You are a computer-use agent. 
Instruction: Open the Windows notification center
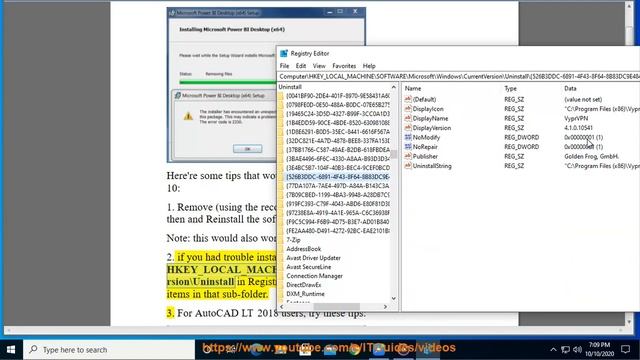625,349
